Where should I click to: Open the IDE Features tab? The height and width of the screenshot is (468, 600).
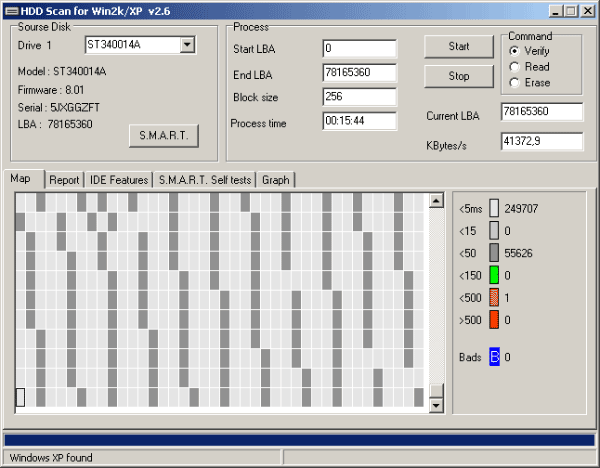point(119,180)
